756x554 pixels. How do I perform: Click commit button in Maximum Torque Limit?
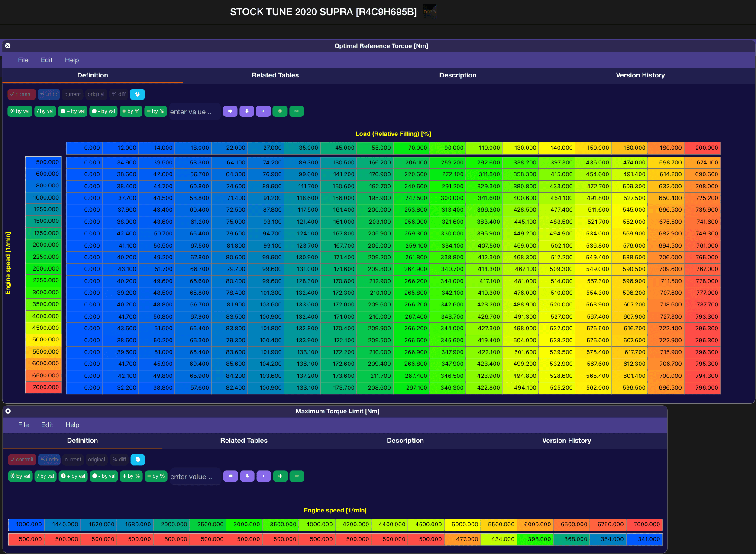click(22, 460)
